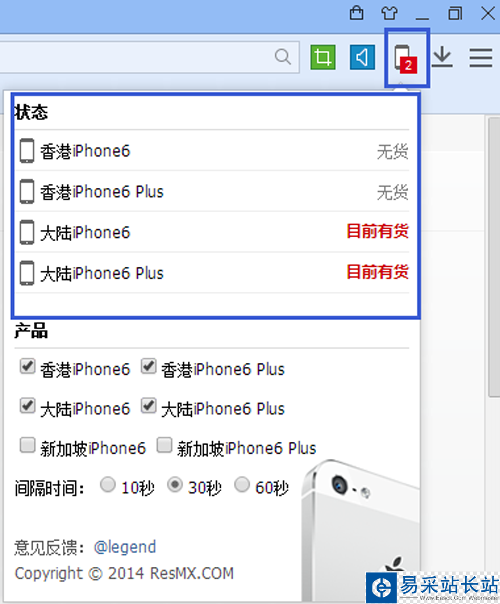Click the green crop screenshot icon
This screenshot has height=604, width=500.
[323, 57]
